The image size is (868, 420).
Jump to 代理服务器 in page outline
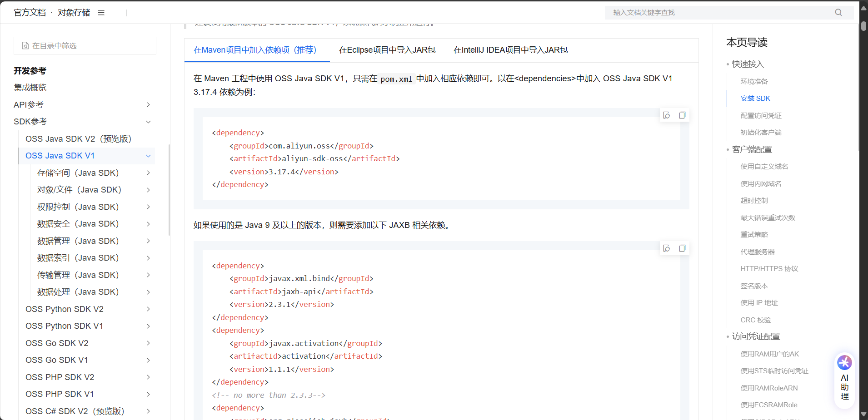[758, 252]
